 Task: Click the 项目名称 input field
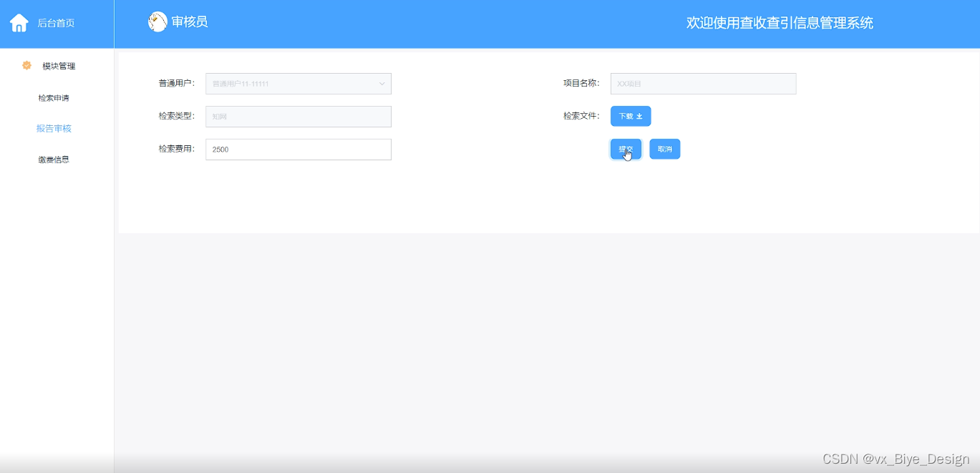(x=703, y=84)
